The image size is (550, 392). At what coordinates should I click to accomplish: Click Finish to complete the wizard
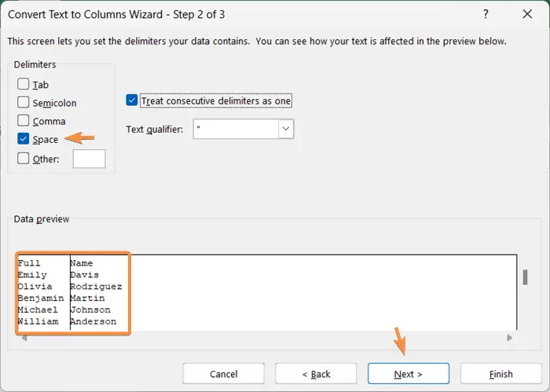[x=501, y=374]
